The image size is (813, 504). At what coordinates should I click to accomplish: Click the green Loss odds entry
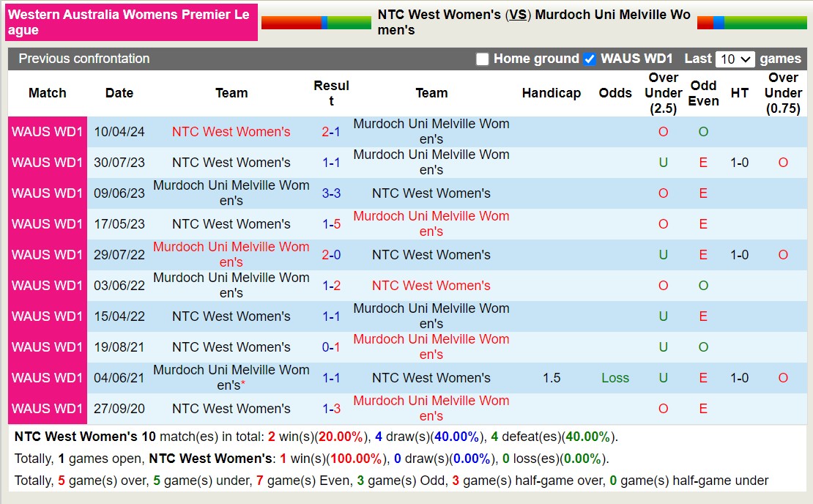615,377
